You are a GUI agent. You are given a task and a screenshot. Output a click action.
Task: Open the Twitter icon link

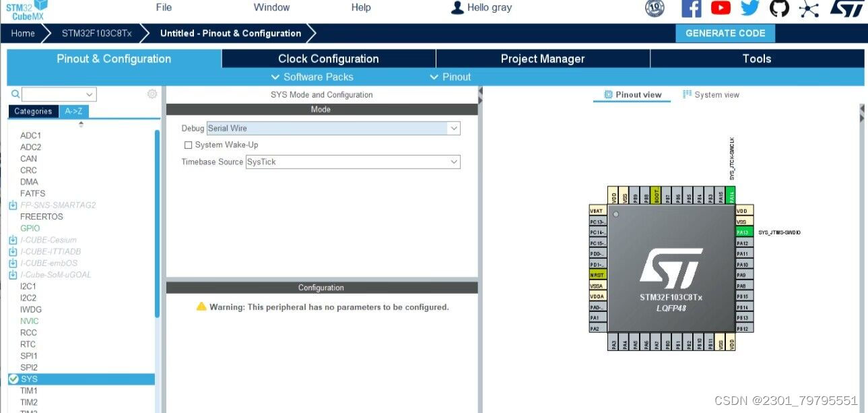click(750, 8)
